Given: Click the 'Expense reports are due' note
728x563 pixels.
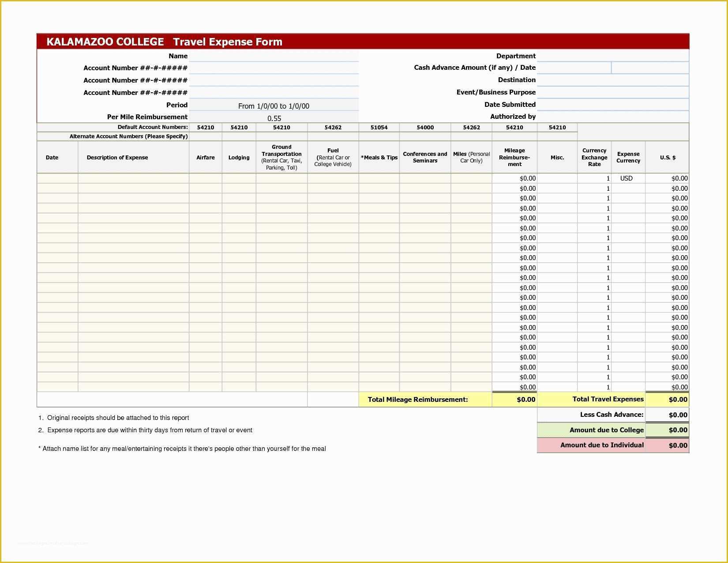Looking at the screenshot, I should pos(146,430).
